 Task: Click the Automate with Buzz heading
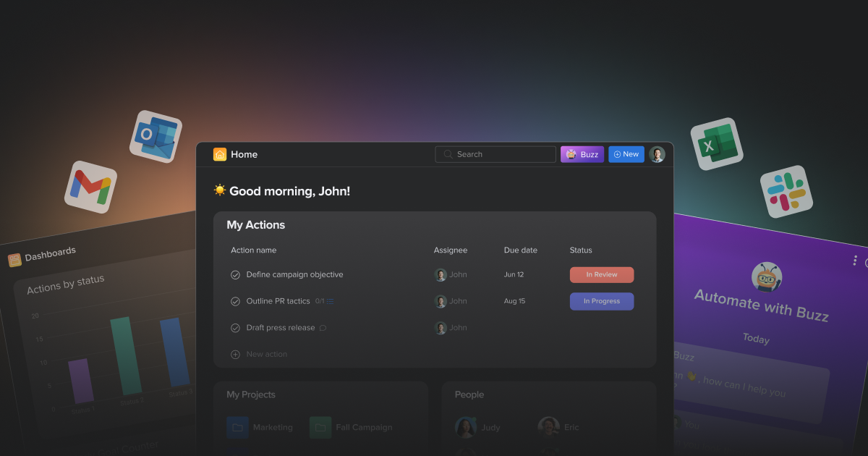762,305
